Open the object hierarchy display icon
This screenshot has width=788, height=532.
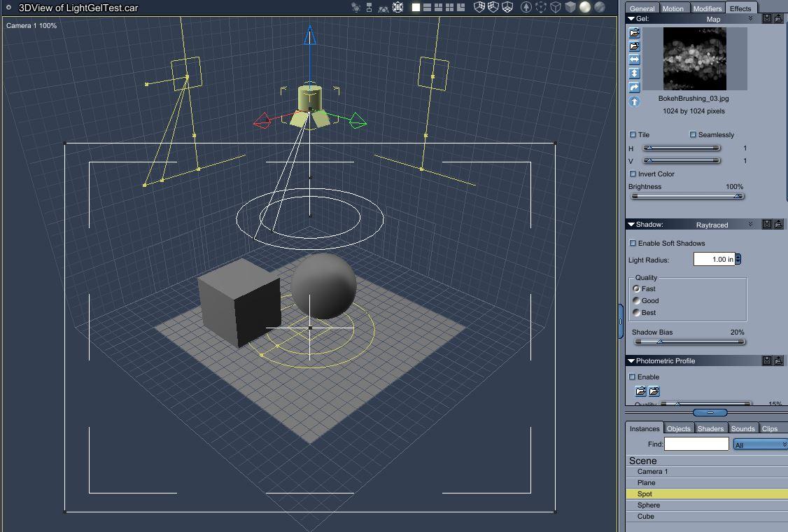point(369,8)
